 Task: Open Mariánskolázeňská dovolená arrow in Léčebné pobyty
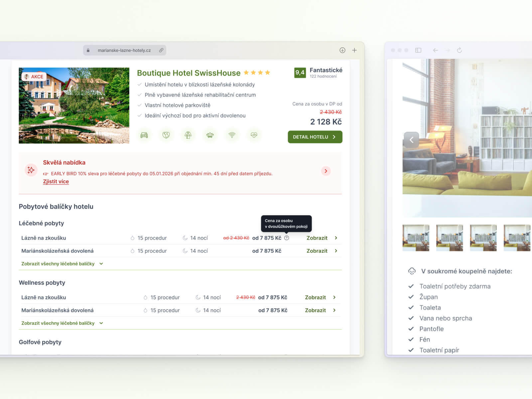click(x=336, y=251)
